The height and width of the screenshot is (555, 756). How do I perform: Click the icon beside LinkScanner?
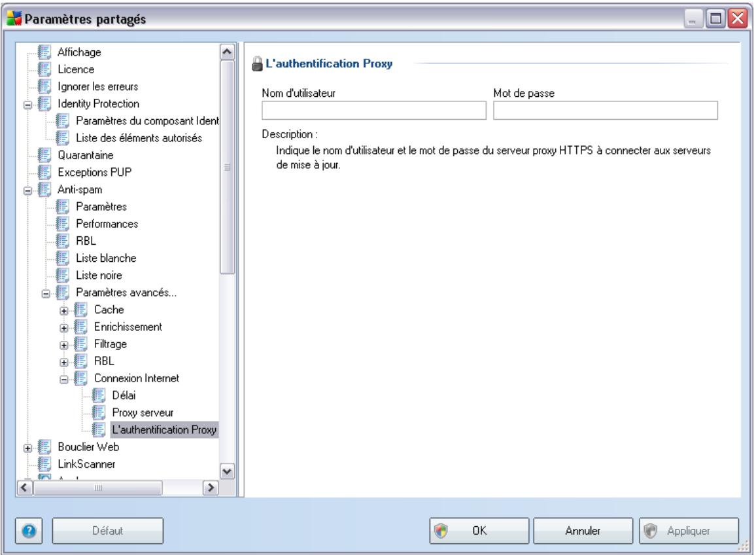(x=44, y=464)
